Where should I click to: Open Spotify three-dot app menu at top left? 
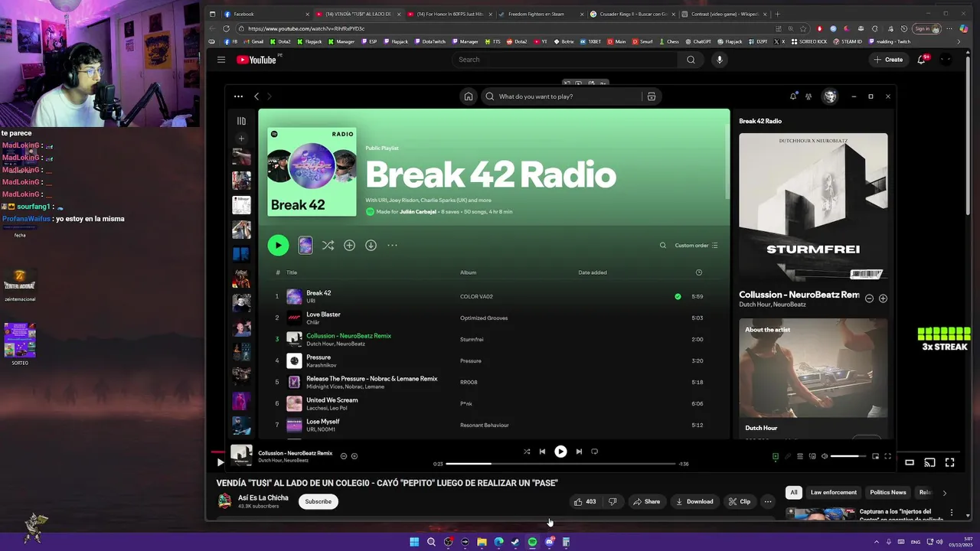[x=238, y=96]
